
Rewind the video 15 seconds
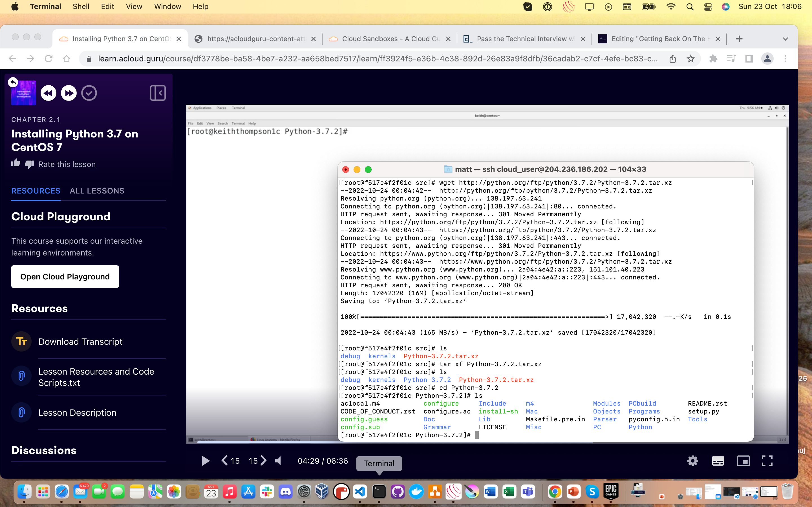click(231, 461)
